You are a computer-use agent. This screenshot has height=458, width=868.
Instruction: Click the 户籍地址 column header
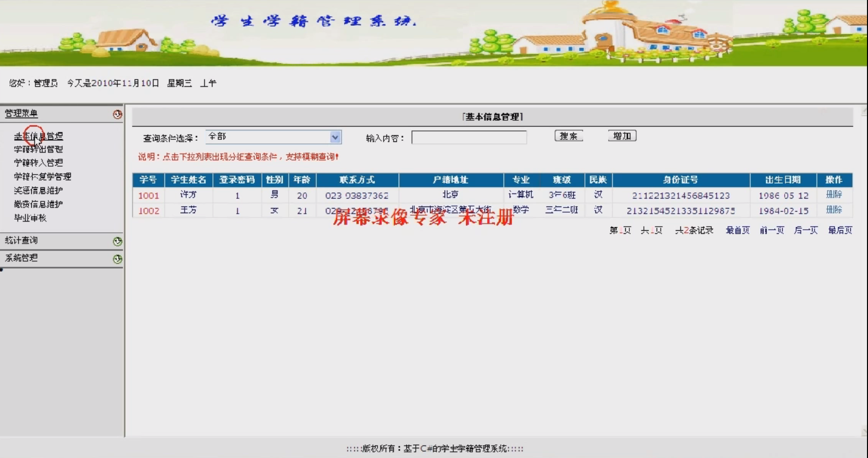pos(451,180)
